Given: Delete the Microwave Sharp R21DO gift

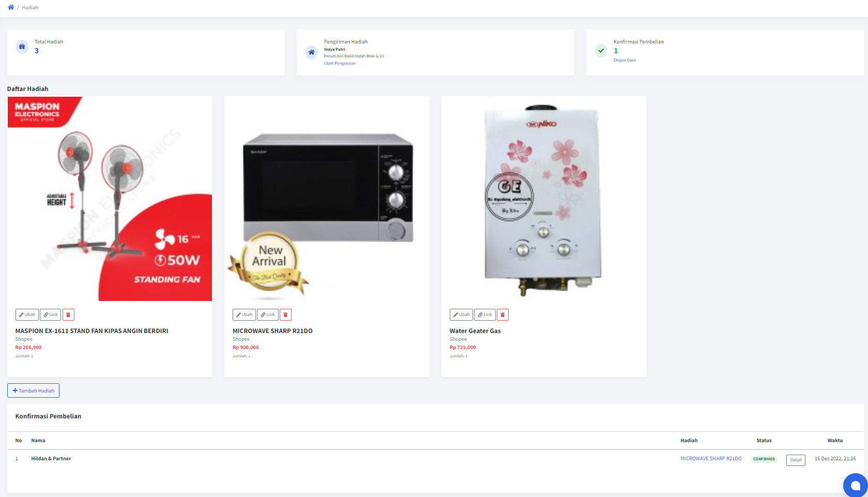Looking at the screenshot, I should click(x=285, y=314).
